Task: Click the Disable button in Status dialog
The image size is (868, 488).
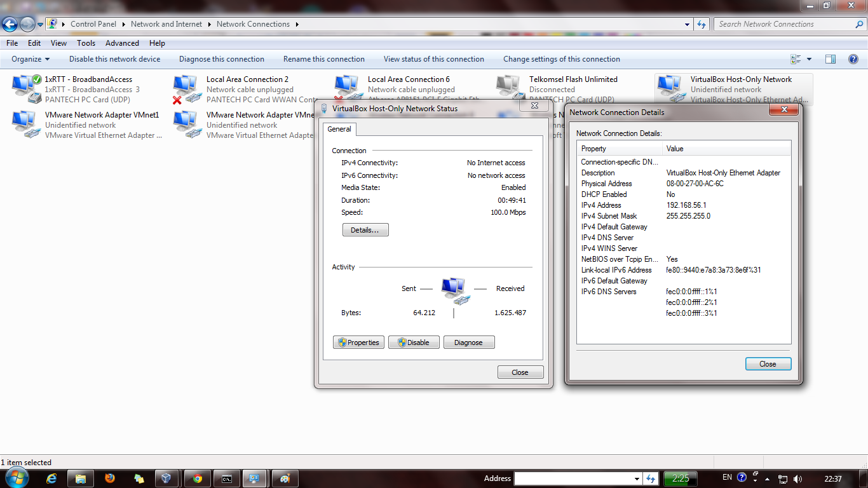Action: pyautogui.click(x=414, y=342)
